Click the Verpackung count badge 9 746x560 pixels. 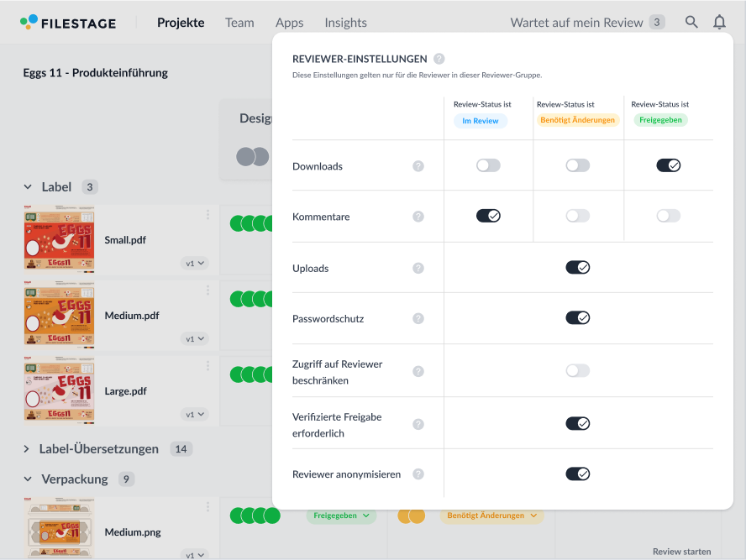tap(126, 479)
